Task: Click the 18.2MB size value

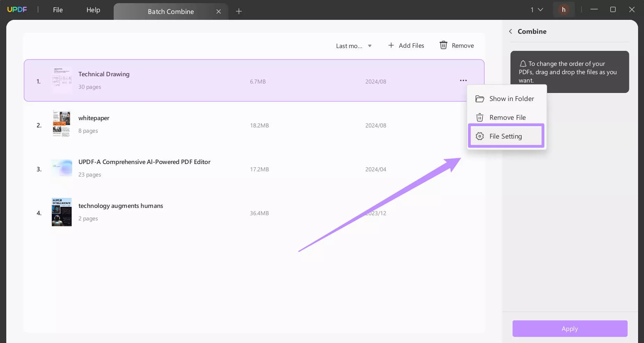Action: click(x=259, y=125)
